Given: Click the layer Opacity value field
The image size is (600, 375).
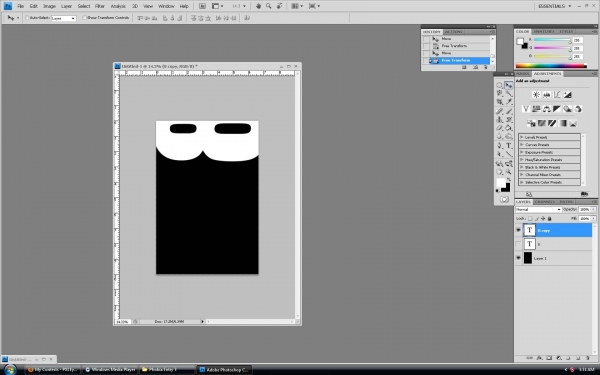Looking at the screenshot, I should (584, 209).
